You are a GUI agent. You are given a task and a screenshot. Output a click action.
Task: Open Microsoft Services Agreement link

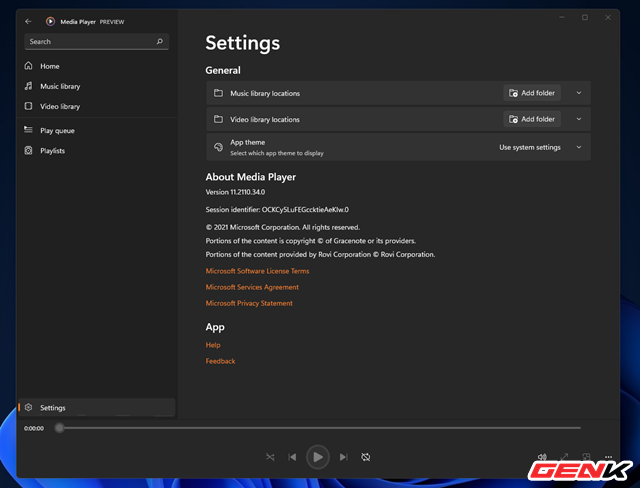tap(252, 287)
